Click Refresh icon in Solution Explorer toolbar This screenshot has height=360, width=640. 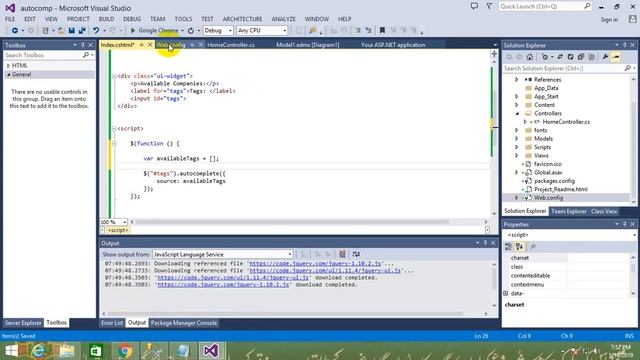[x=571, y=57]
